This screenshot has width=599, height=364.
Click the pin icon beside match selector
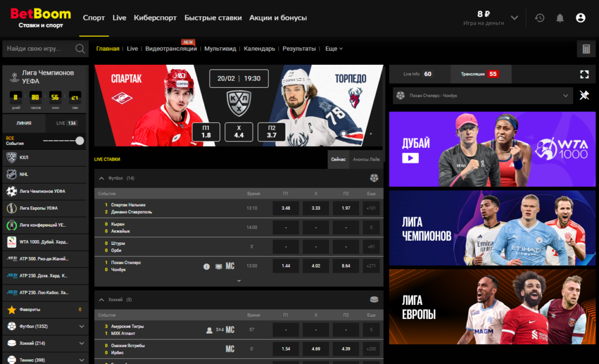(584, 95)
